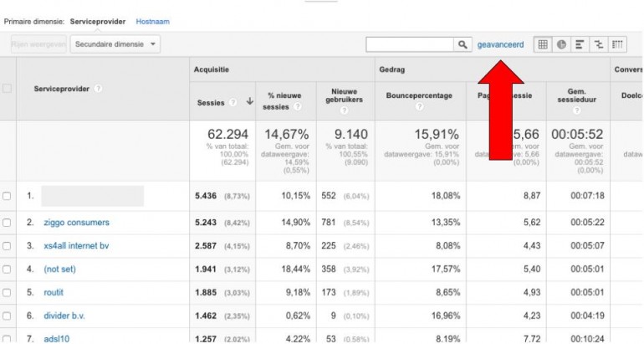
Task: Click the 2.587 sessions cell
Action: click(206, 246)
